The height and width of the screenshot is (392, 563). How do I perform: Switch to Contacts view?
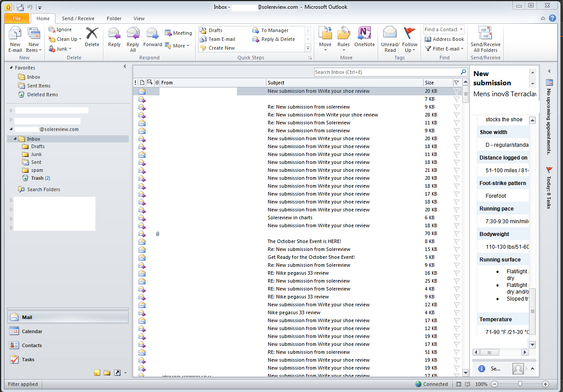tap(68, 345)
